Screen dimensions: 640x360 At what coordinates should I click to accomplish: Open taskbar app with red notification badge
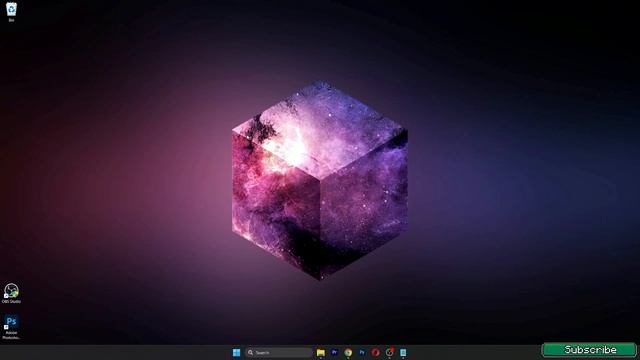389,352
